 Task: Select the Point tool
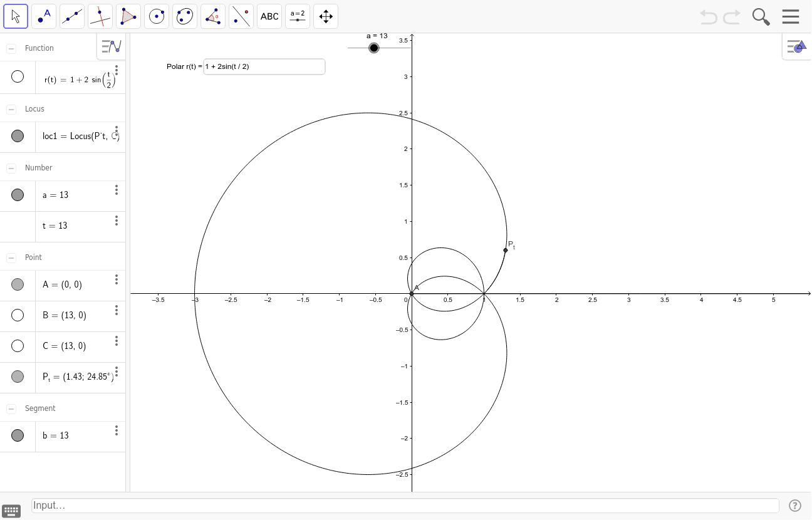point(44,16)
